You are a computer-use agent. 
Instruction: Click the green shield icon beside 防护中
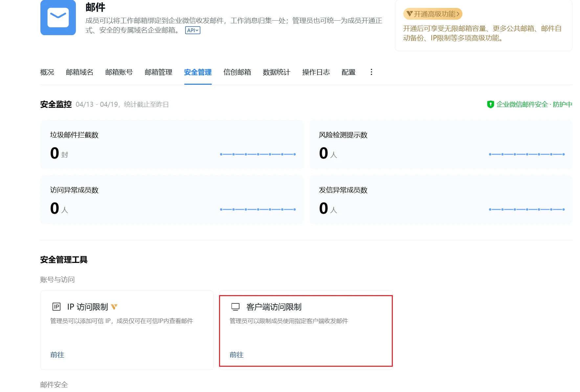point(490,104)
